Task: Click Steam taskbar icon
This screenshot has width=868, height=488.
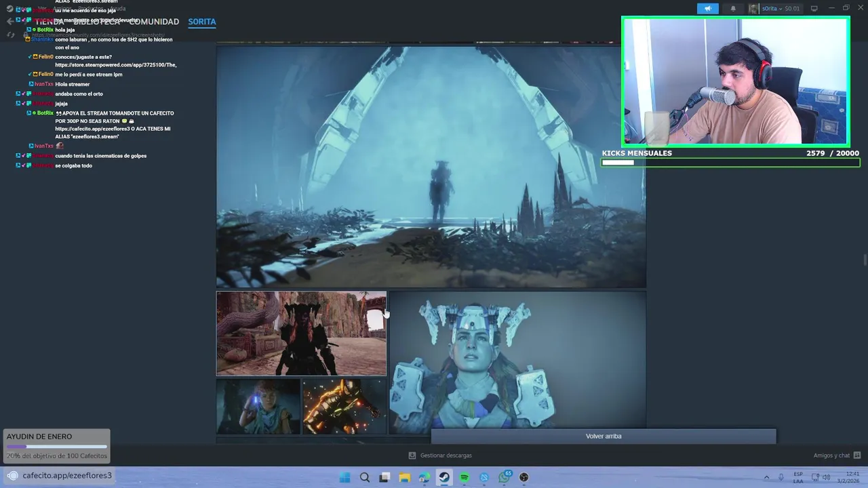Action: coord(444,477)
